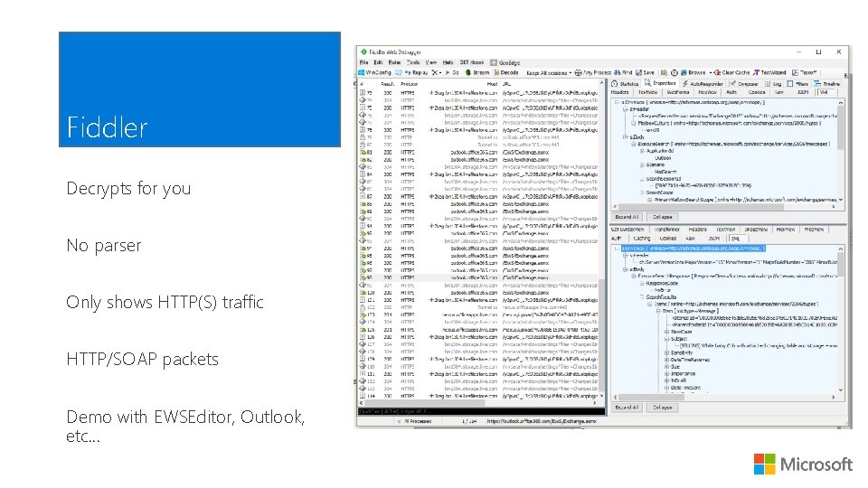Image resolution: width=868 pixels, height=488 pixels.
Task: Open the Tools menu
Action: click(x=413, y=62)
